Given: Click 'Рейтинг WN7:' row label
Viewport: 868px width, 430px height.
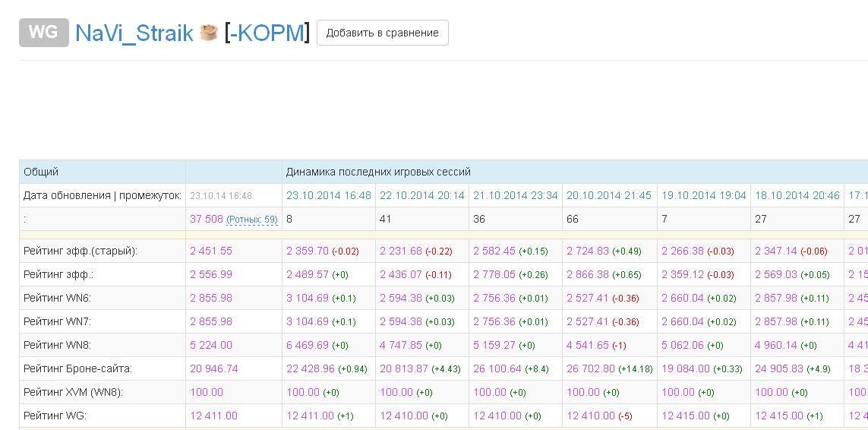Looking at the screenshot, I should pos(57,321).
